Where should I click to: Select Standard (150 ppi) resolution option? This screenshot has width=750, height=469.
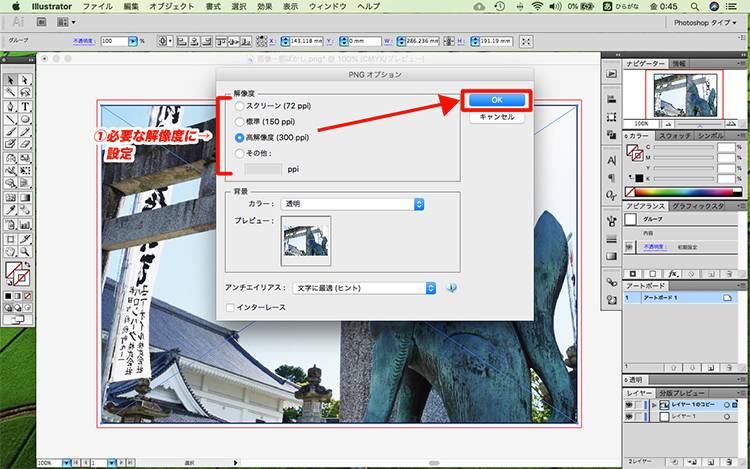pyautogui.click(x=238, y=121)
